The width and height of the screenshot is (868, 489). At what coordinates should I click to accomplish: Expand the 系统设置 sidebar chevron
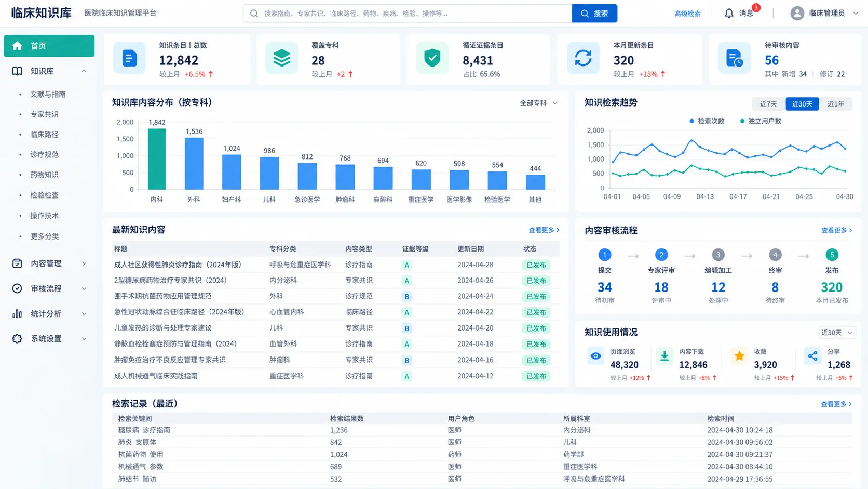pyautogui.click(x=84, y=339)
